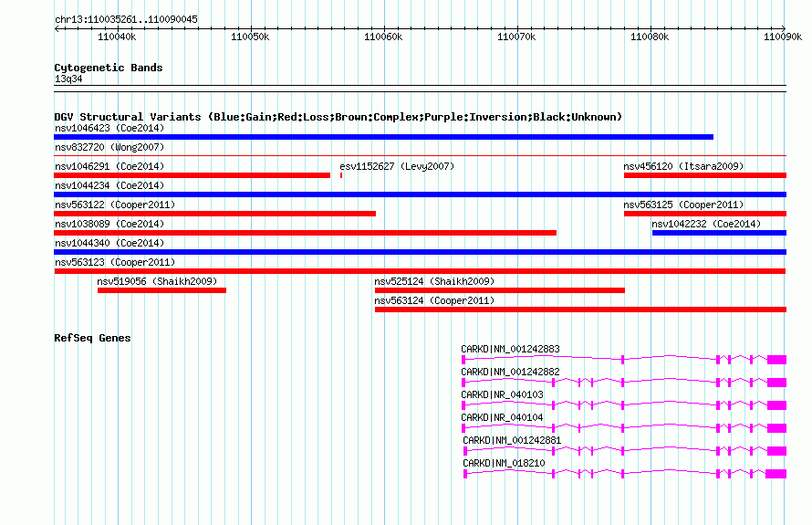Click the 13q34 cytogenetic band line
The image size is (812, 525).
[420, 89]
